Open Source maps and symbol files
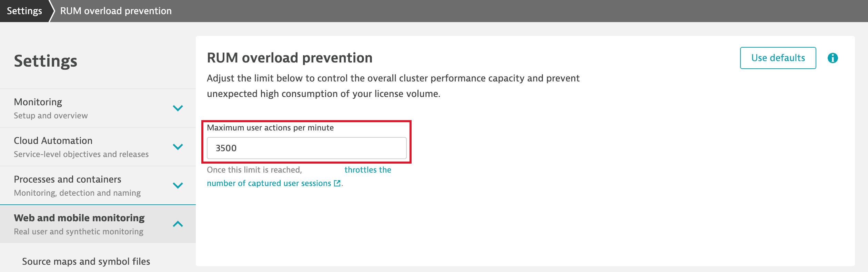This screenshot has height=272, width=868. coord(86,261)
